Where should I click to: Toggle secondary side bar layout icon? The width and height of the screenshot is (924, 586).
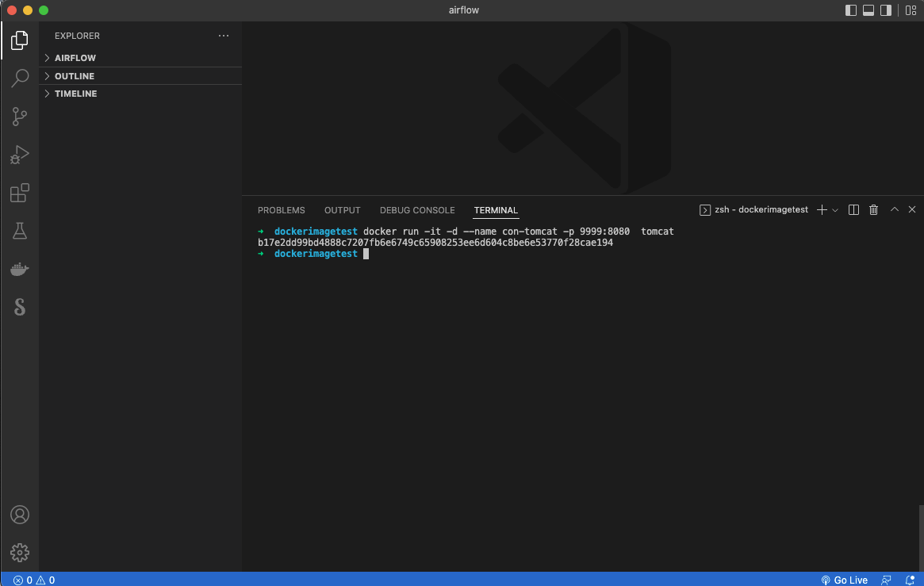pos(886,10)
